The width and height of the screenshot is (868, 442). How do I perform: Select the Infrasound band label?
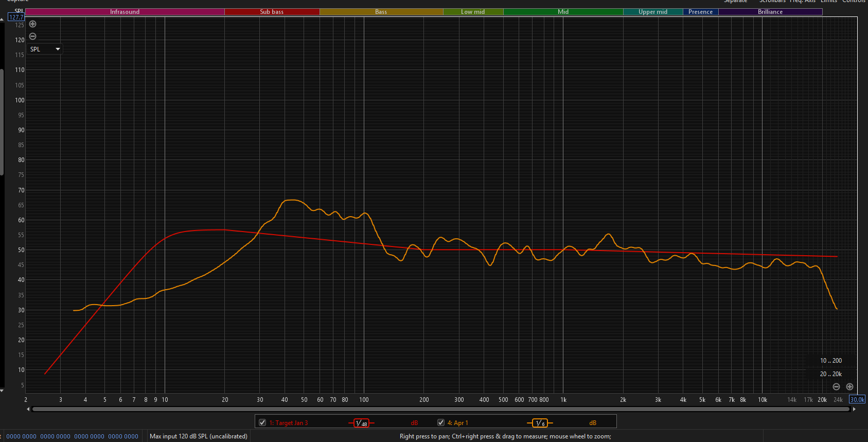tap(125, 12)
